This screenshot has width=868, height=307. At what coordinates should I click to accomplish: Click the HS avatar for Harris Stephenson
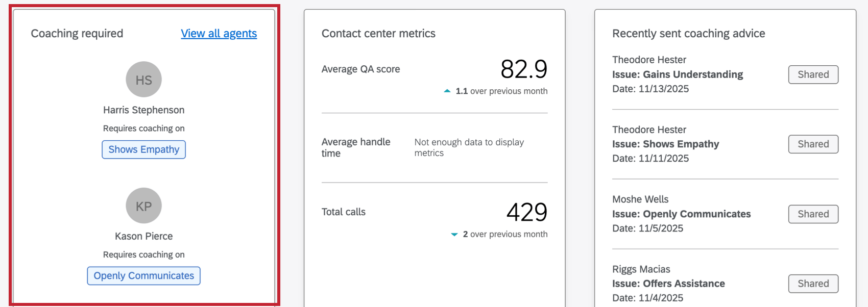(143, 79)
